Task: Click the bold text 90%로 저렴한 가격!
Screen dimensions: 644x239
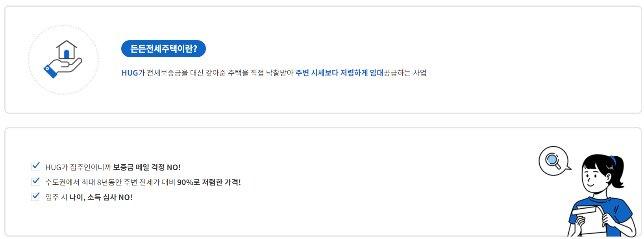Action: 209,182
